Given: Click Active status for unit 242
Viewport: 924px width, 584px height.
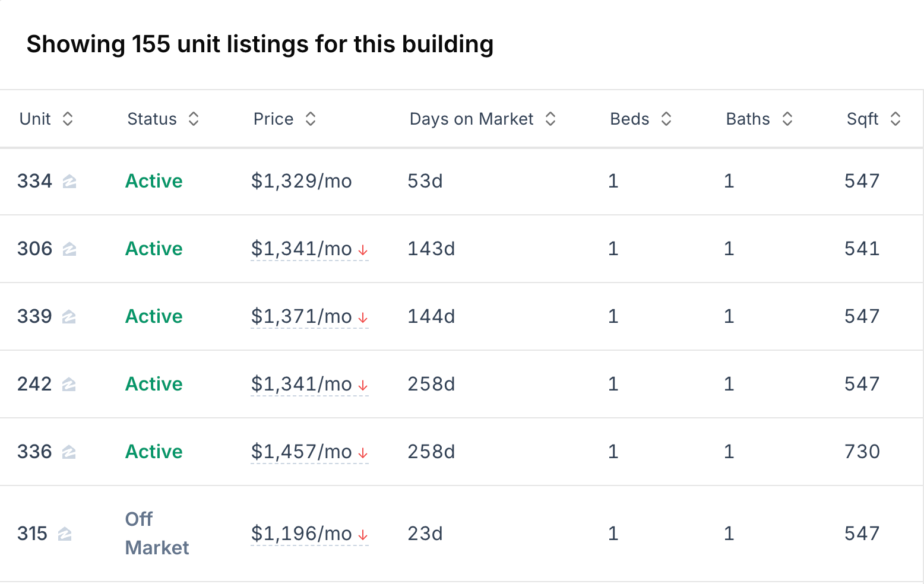Looking at the screenshot, I should 154,384.
